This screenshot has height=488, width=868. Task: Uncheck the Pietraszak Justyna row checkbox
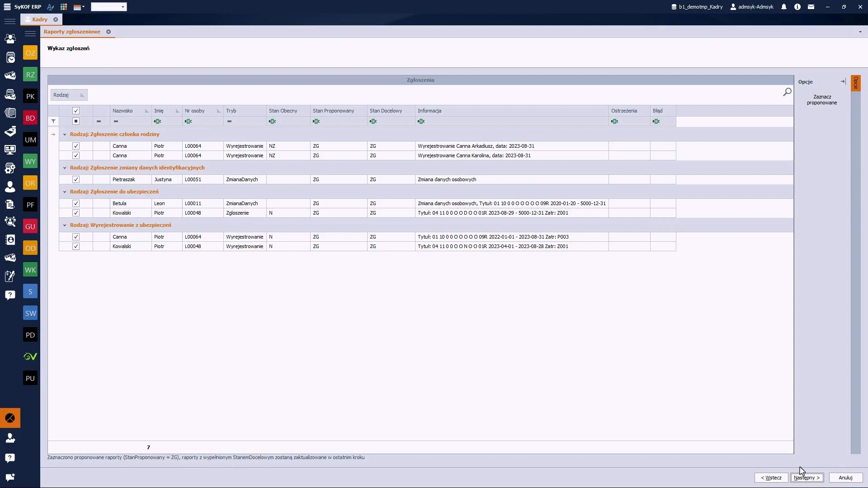[76, 179]
